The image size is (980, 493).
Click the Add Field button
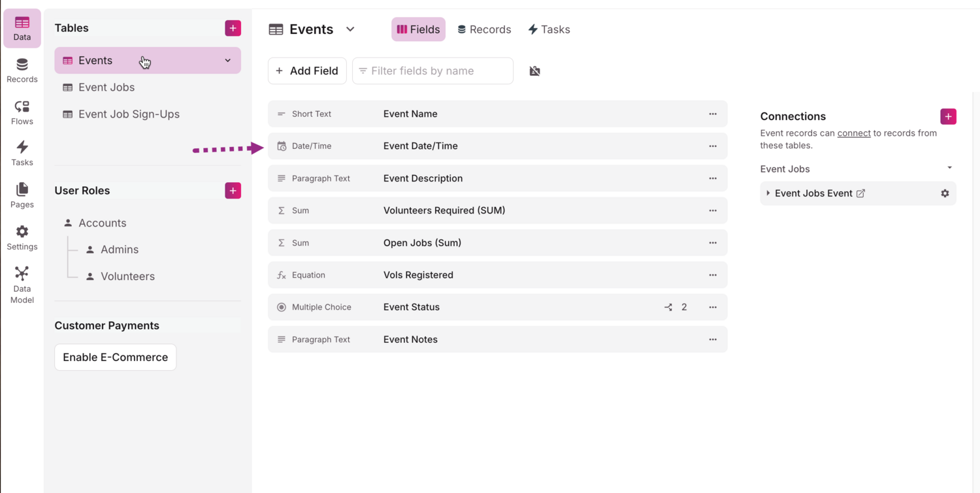307,71
